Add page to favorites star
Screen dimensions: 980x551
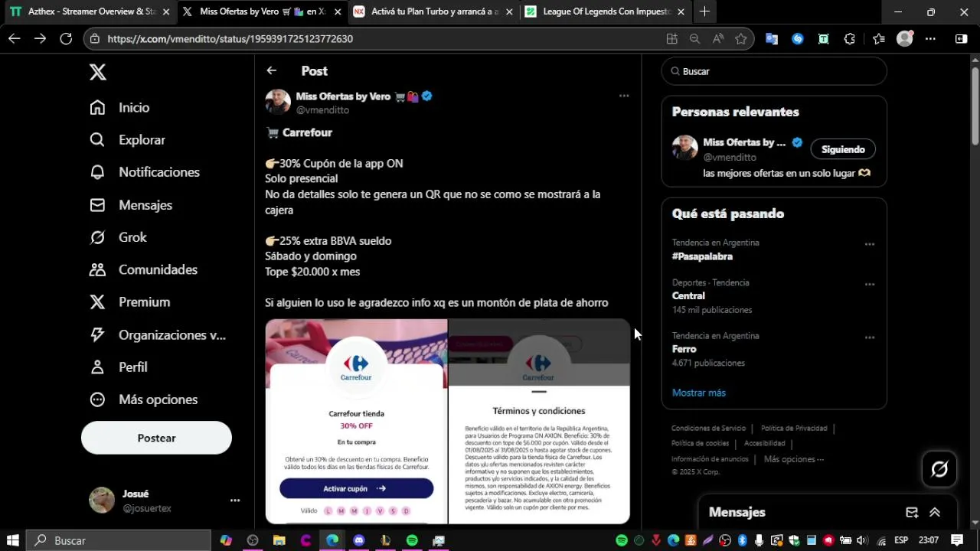[740, 39]
